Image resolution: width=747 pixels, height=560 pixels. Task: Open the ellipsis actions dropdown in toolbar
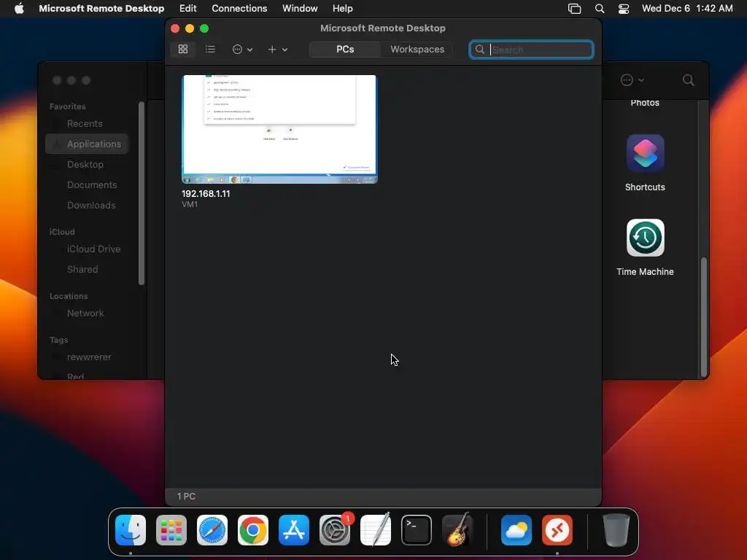[x=242, y=50]
